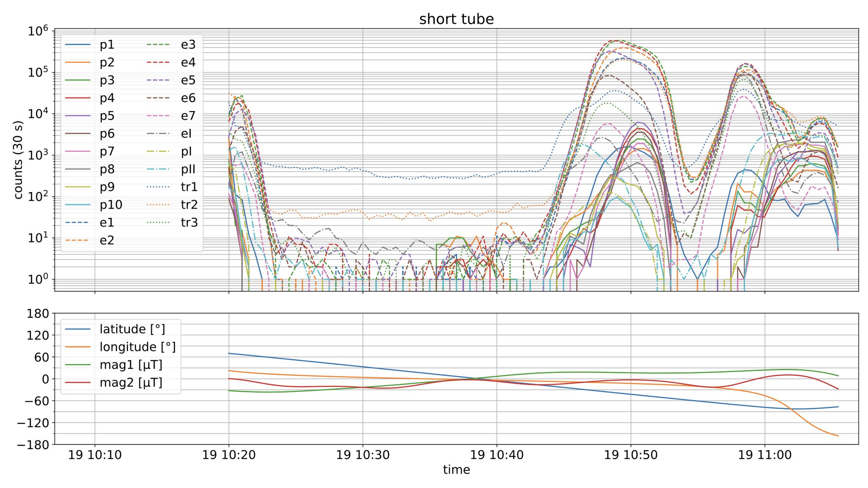Click the 19 10:40 time tick label
The image size is (868, 488).
497,455
